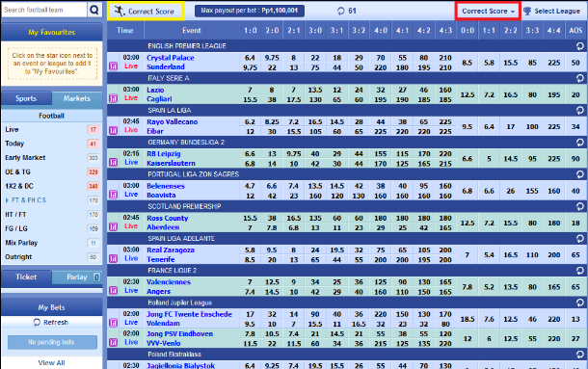Switch to the Markets tab

pos(77,98)
